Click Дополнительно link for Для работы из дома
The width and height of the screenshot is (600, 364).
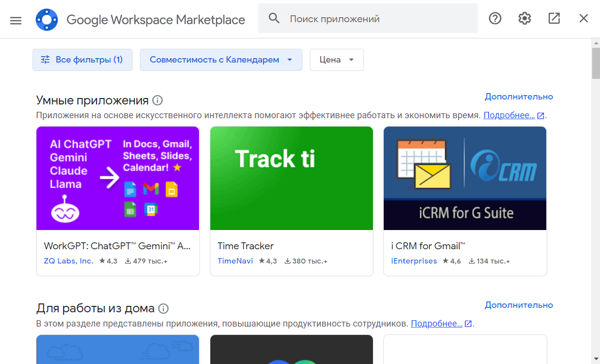click(x=518, y=305)
